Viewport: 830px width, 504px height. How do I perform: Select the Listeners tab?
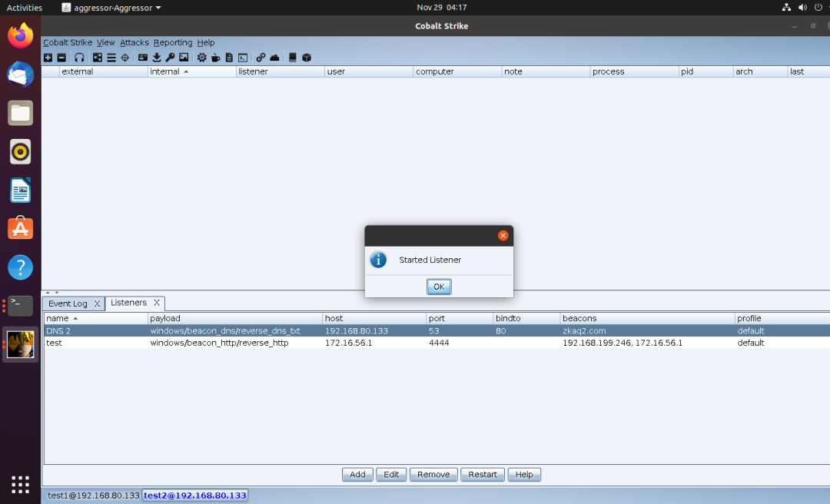(128, 303)
